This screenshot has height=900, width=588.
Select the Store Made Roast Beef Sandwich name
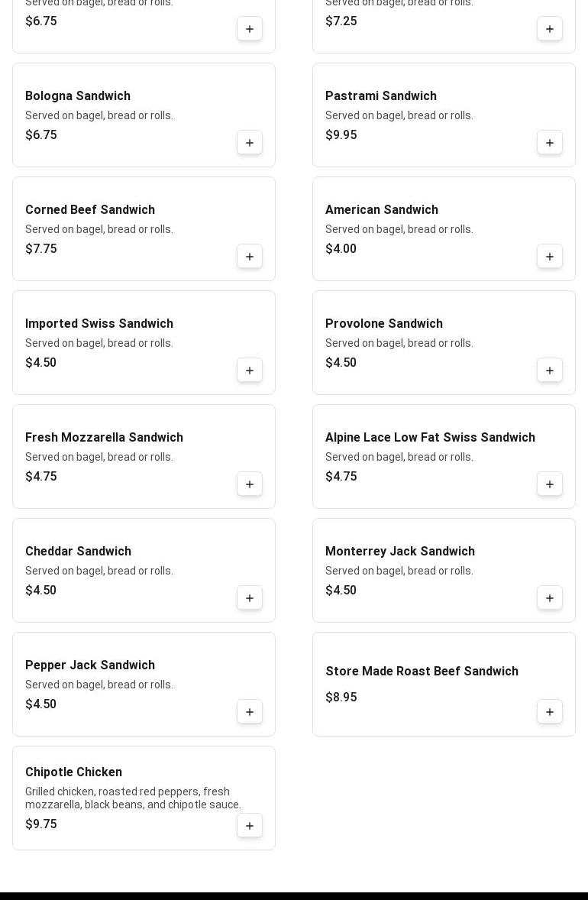(422, 672)
